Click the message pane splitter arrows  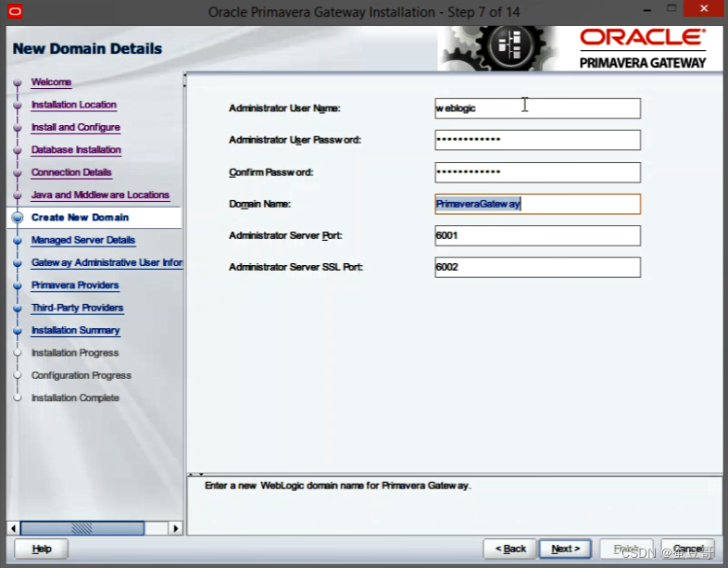point(196,474)
